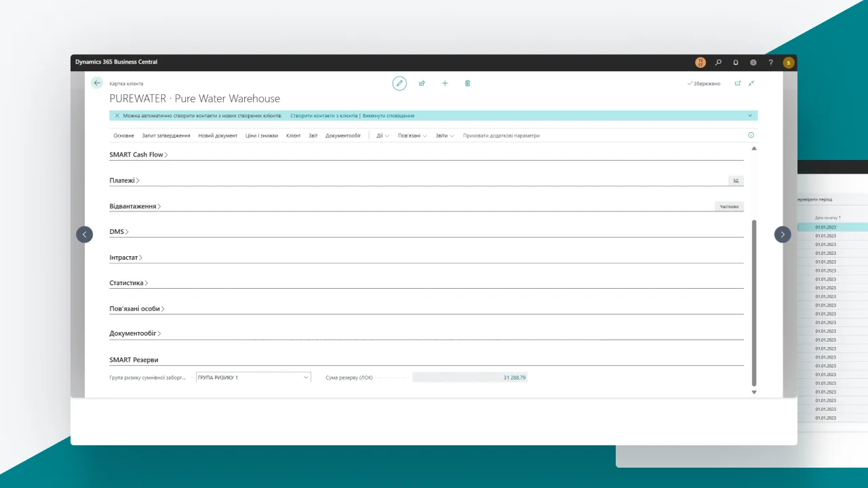Go to next slide arrow
868x488 pixels.
tap(783, 235)
